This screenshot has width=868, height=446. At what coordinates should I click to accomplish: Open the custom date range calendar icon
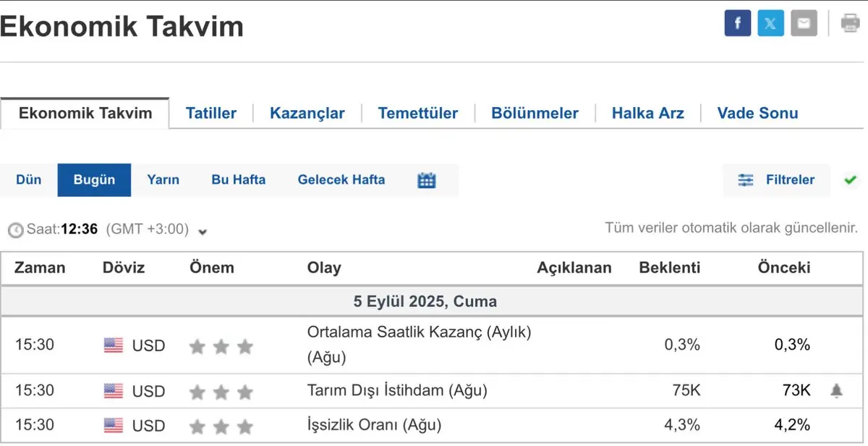click(427, 180)
